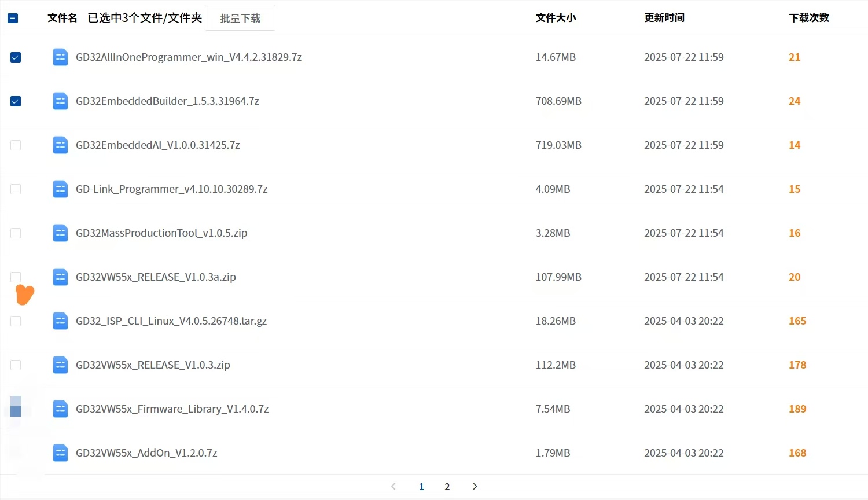Click the 3.28MB file size

[553, 233]
